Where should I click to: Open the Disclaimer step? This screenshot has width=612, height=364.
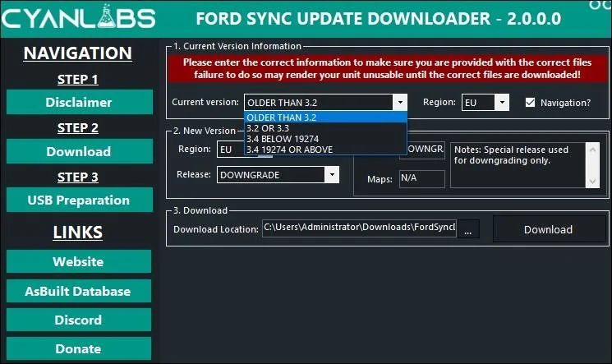[79, 102]
